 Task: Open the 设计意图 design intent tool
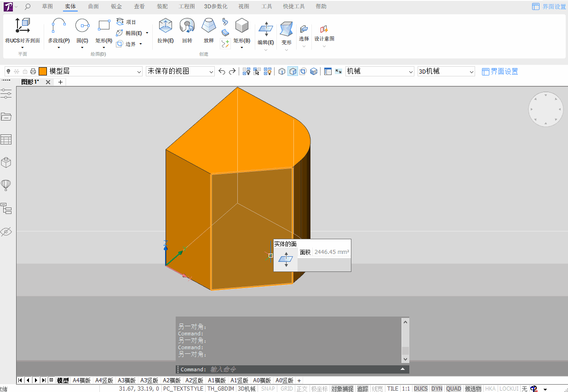coord(324,33)
